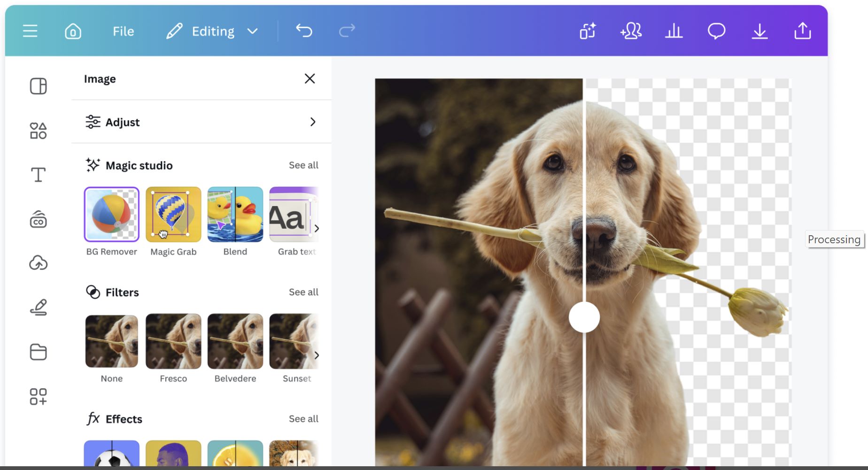
Task: Click the undo arrow
Action: pyautogui.click(x=304, y=31)
